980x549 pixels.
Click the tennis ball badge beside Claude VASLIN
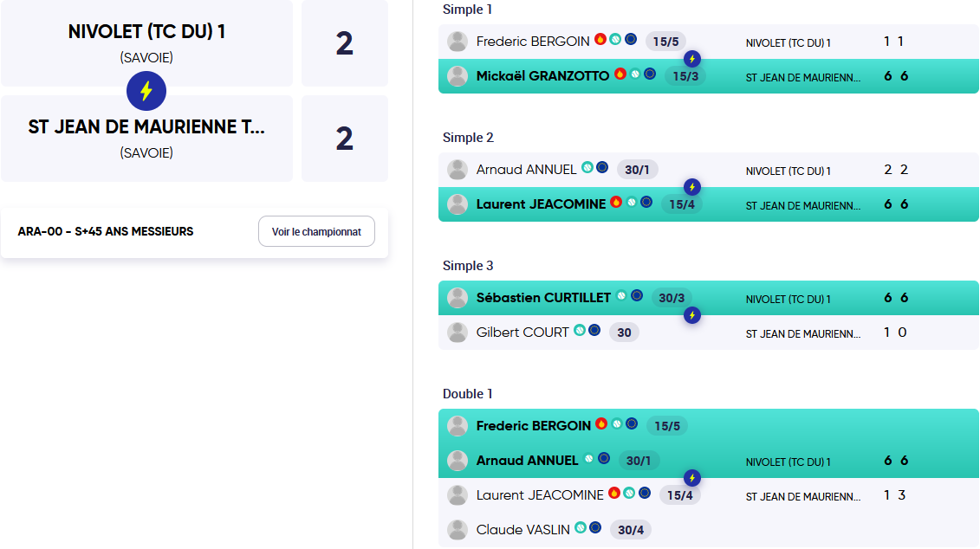click(x=581, y=527)
